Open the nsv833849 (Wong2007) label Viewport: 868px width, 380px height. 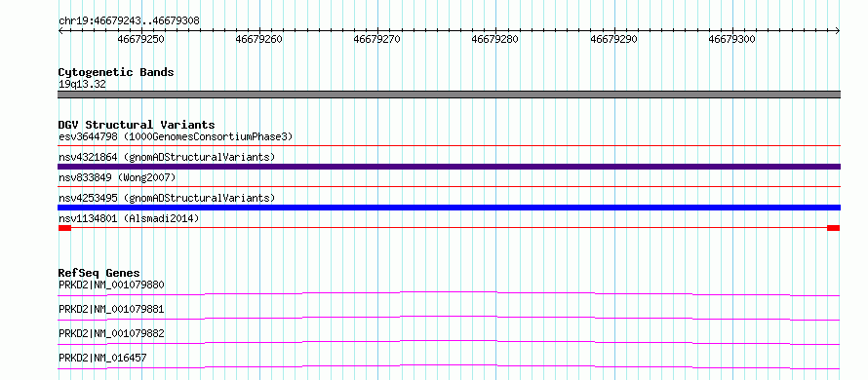(117, 177)
